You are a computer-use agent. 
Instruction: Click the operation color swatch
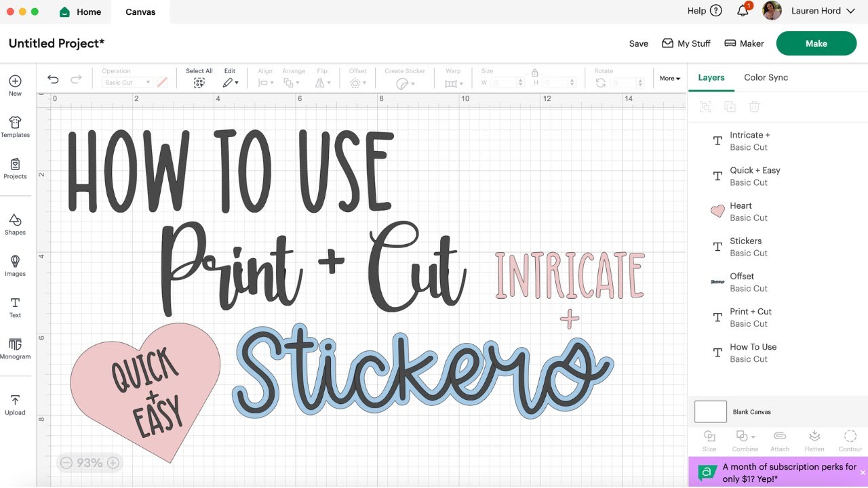click(x=162, y=83)
